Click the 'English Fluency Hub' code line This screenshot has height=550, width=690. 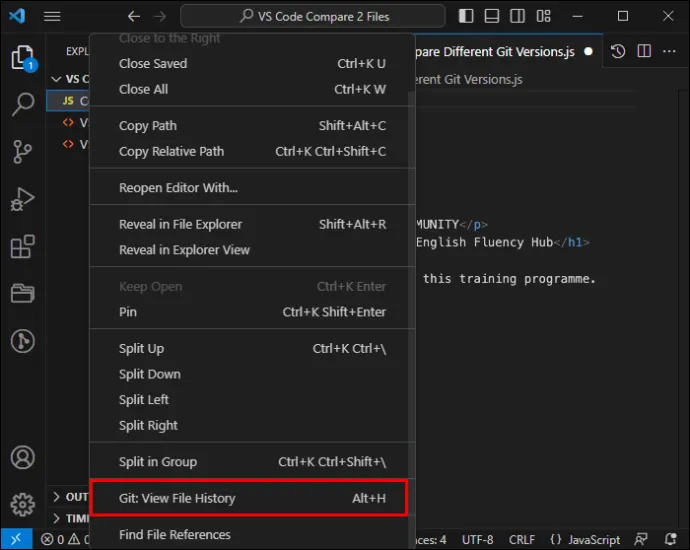coord(503,242)
